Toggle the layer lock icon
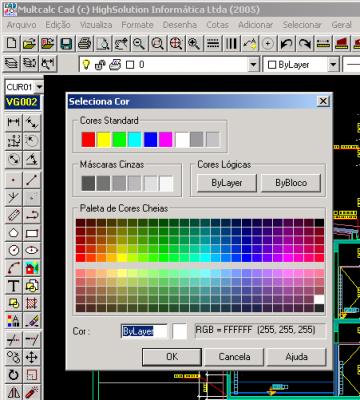The image size is (360, 400). click(100, 65)
